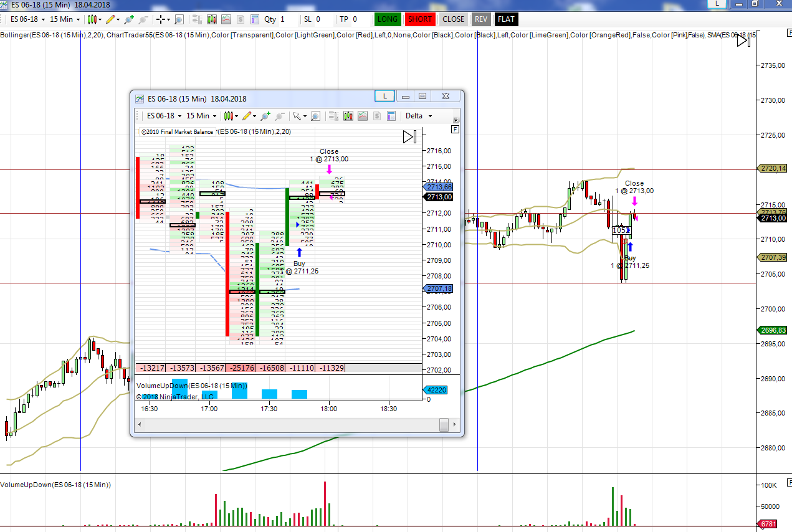Select pointer cursor tool in Delta window
The image size is (792, 532).
[x=297, y=116]
